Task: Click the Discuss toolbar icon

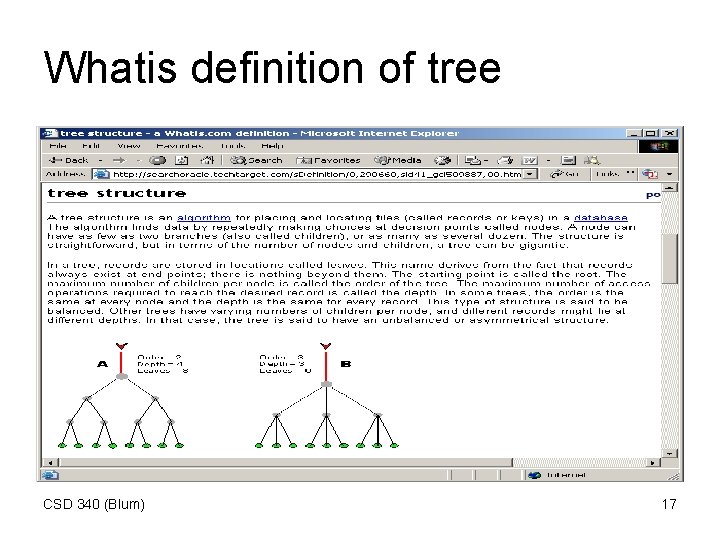Action: pos(568,160)
